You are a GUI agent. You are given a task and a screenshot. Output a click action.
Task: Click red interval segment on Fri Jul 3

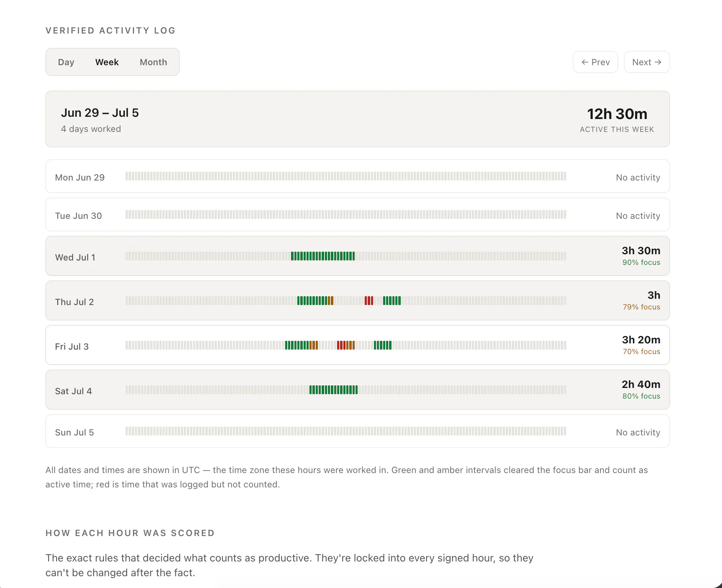coord(341,345)
